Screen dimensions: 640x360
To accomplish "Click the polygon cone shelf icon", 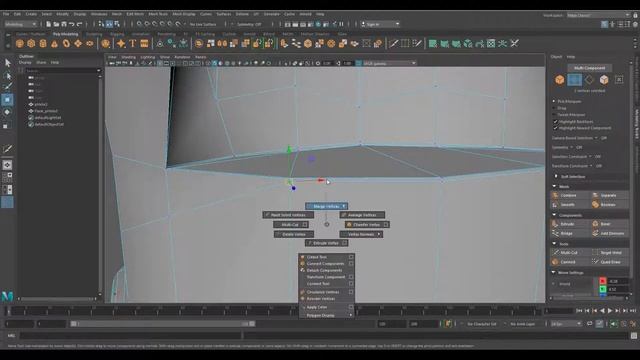I will 54,43.
